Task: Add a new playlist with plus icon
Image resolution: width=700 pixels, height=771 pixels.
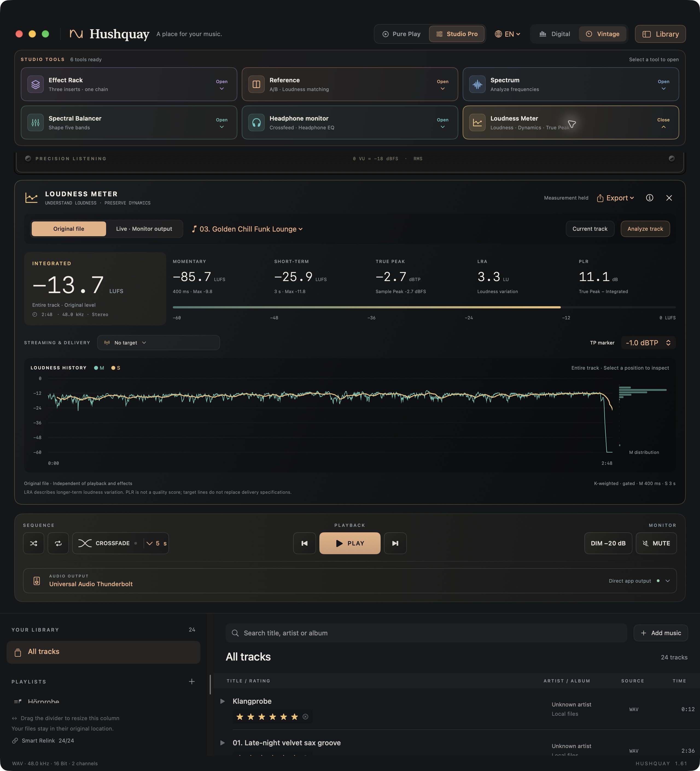Action: pyautogui.click(x=192, y=682)
